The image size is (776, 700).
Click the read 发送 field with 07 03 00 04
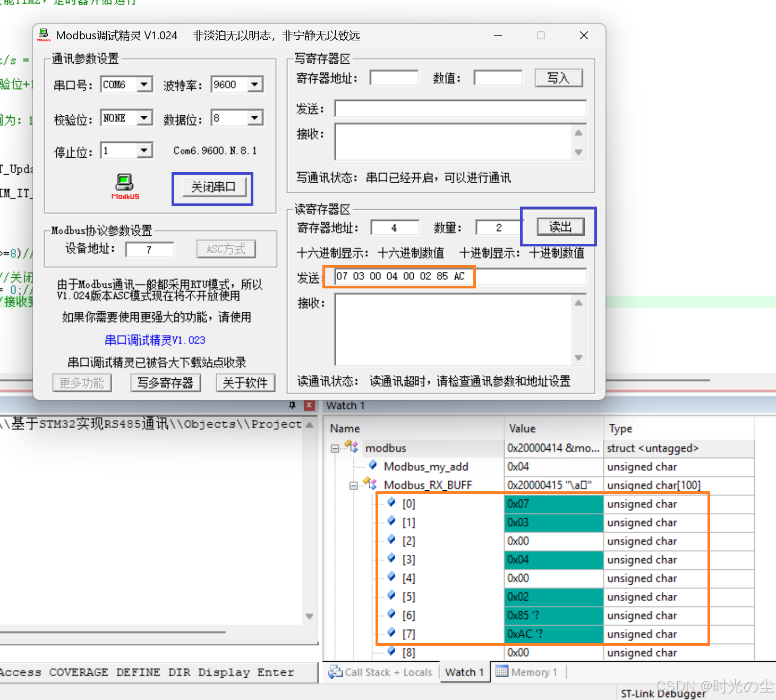click(x=461, y=276)
